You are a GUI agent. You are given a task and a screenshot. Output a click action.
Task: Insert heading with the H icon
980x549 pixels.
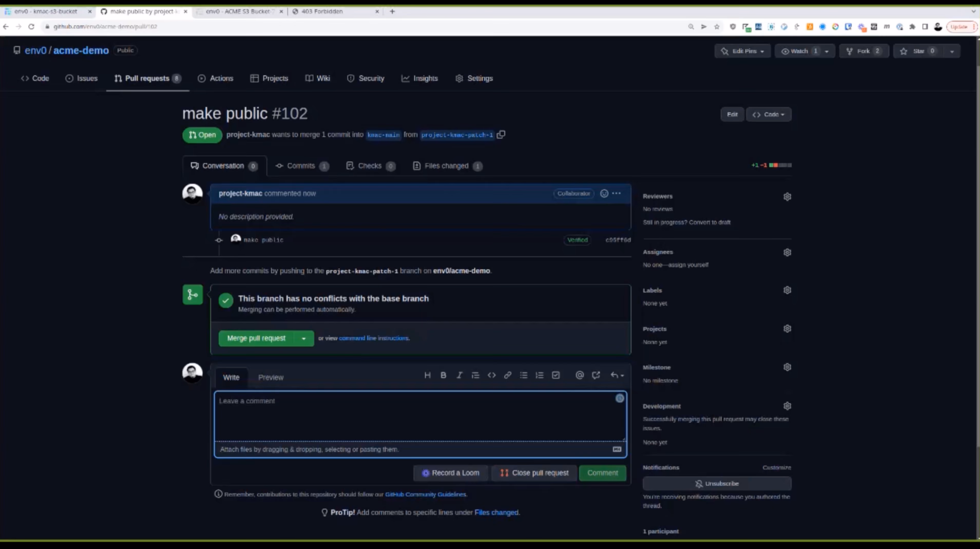click(427, 375)
